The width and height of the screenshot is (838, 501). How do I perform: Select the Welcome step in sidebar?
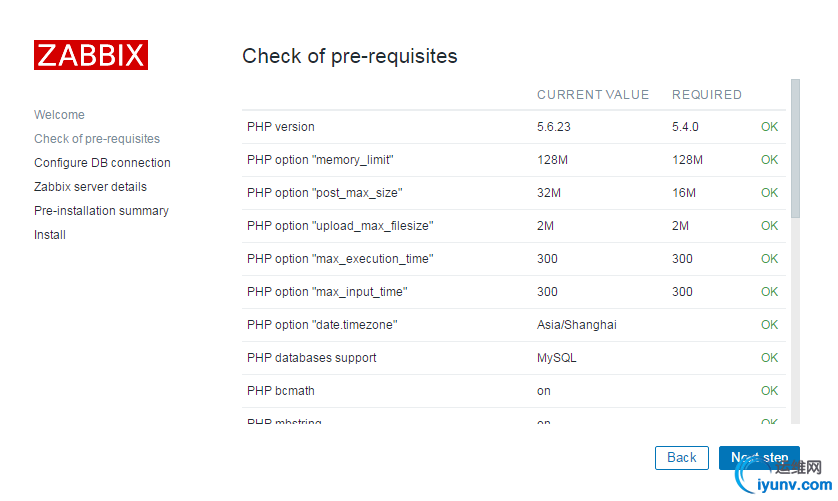(59, 115)
